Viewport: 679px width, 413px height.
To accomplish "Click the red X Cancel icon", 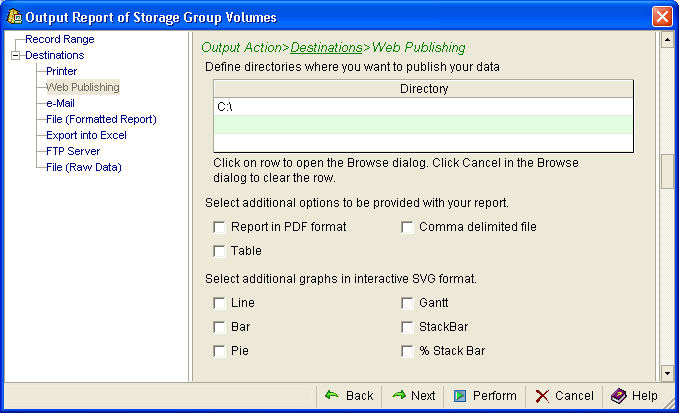I will 542,396.
